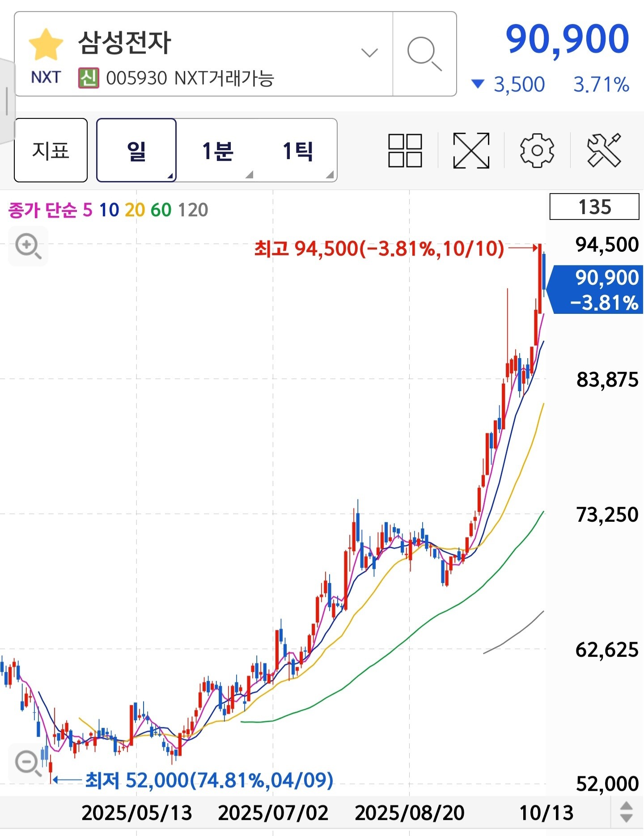The image size is (644, 836).
Task: Tap the 10-day moving average label
Action: coord(109,210)
